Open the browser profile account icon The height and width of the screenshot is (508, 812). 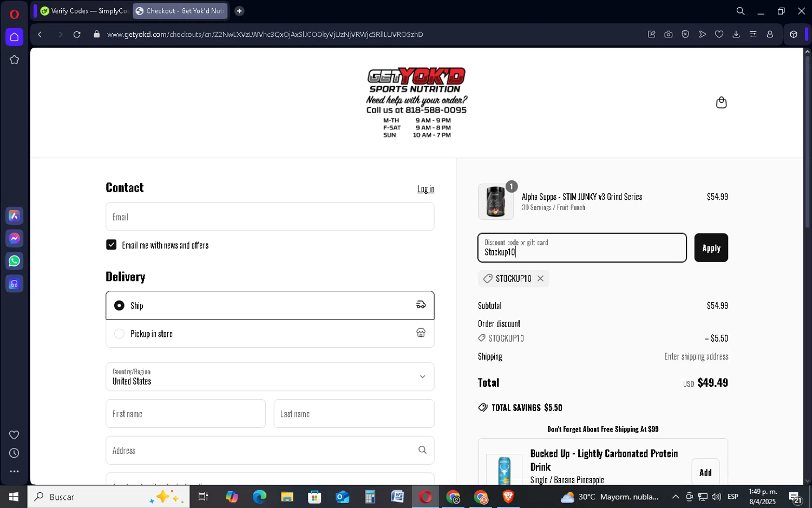[x=770, y=34]
